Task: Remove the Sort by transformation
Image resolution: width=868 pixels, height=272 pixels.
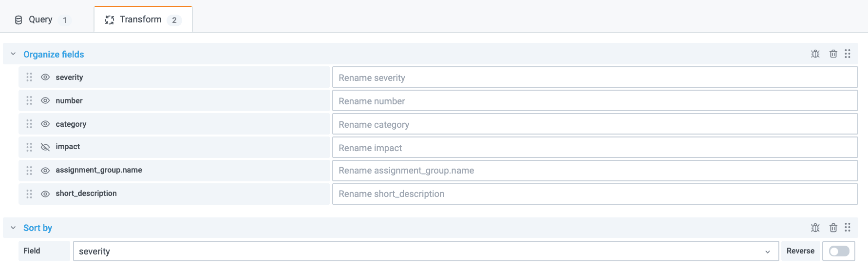Action: click(x=833, y=228)
